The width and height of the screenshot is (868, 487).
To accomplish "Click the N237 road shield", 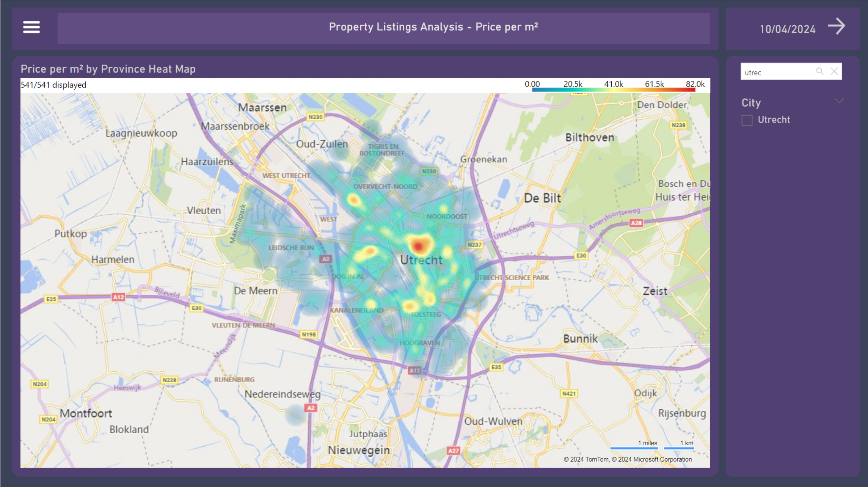I will [475, 245].
